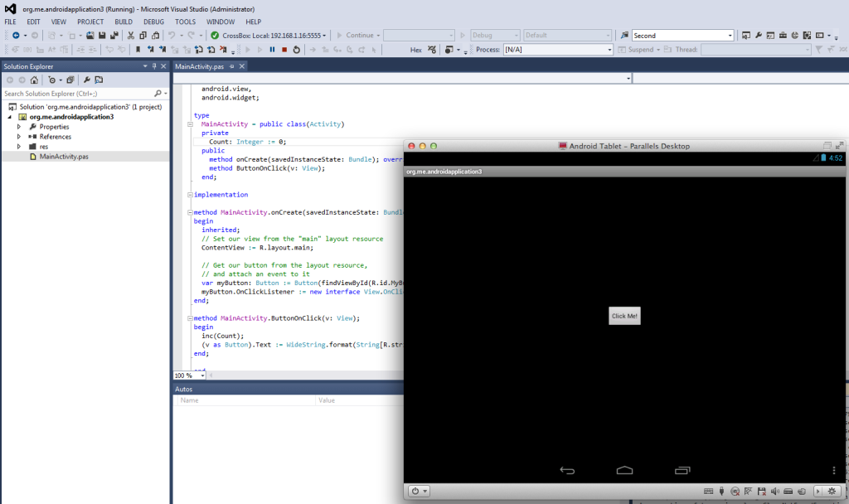The width and height of the screenshot is (849, 504).
Task: Click the Save All icon
Action: click(114, 35)
